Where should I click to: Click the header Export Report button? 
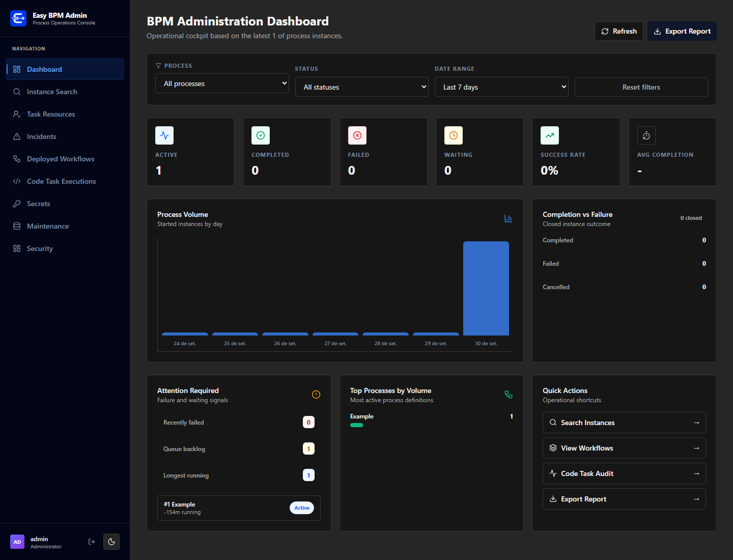[x=682, y=31]
